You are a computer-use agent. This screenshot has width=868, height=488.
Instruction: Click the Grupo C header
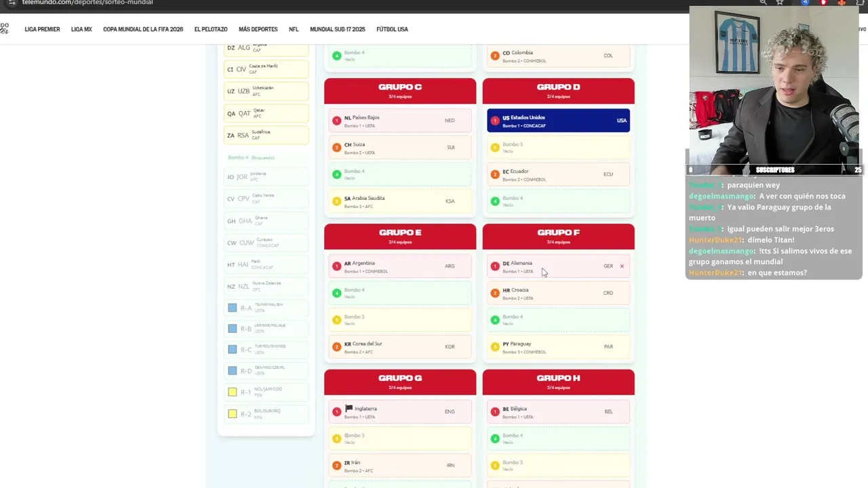click(x=400, y=91)
